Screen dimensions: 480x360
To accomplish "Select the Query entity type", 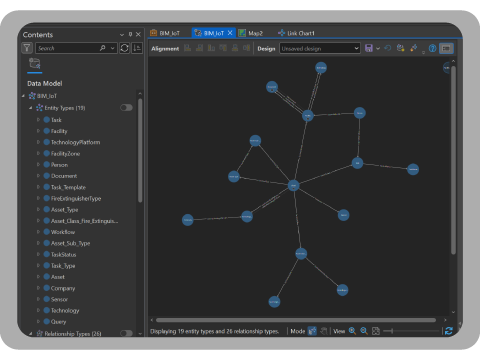I will (58, 322).
